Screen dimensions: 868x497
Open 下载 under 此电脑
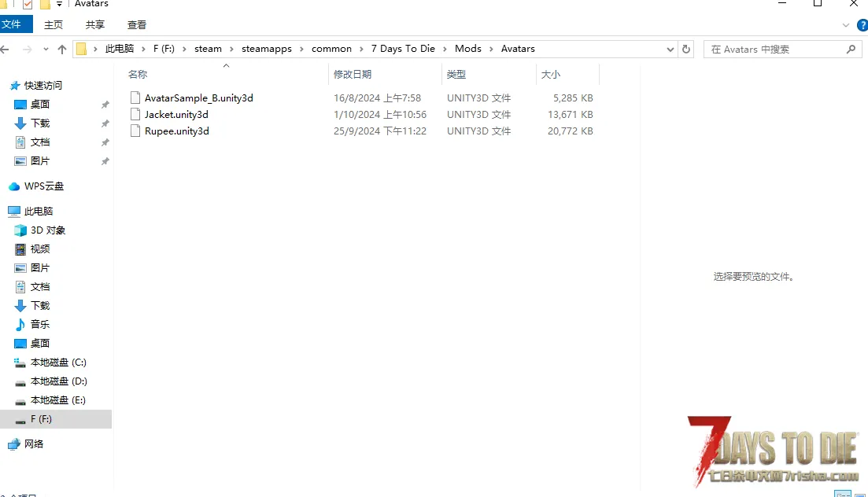coord(40,305)
